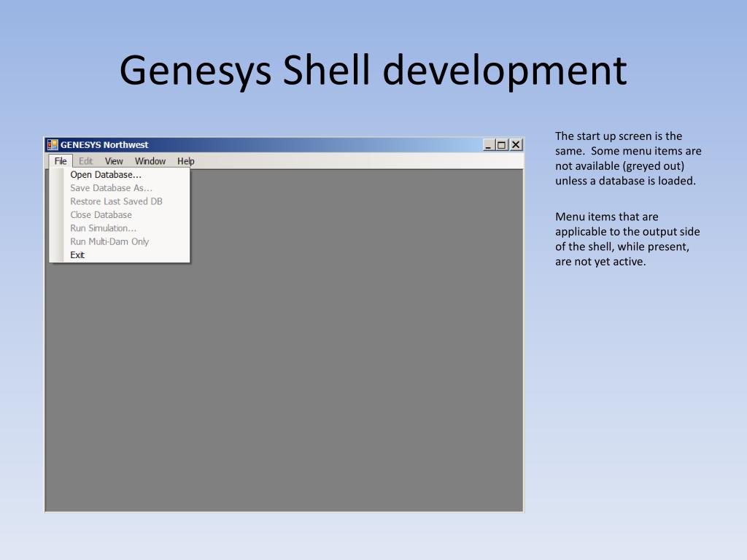Choose Open Database... from File menu
Image resolution: width=747 pixels, height=560 pixels.
120,175
